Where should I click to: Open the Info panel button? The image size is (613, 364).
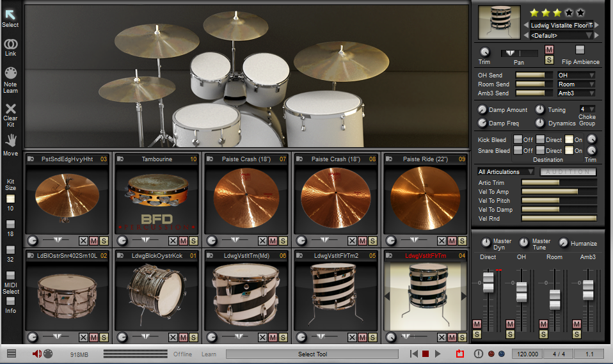click(10, 301)
